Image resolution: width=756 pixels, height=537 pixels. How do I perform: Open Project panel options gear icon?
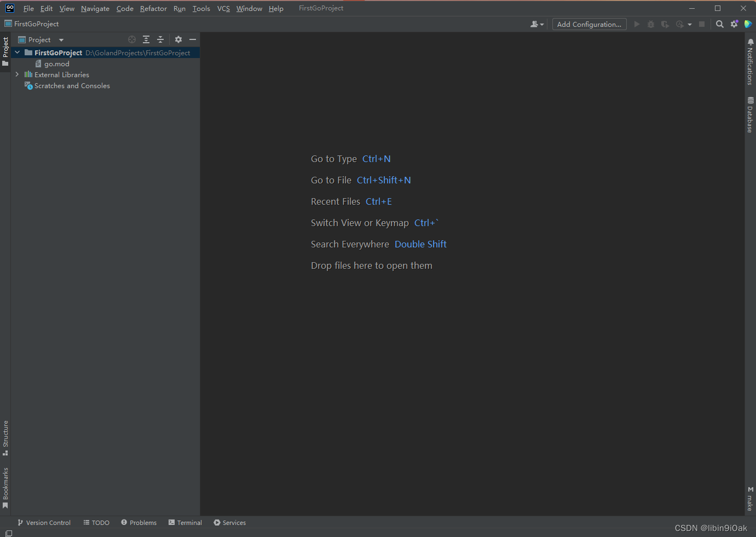(178, 39)
